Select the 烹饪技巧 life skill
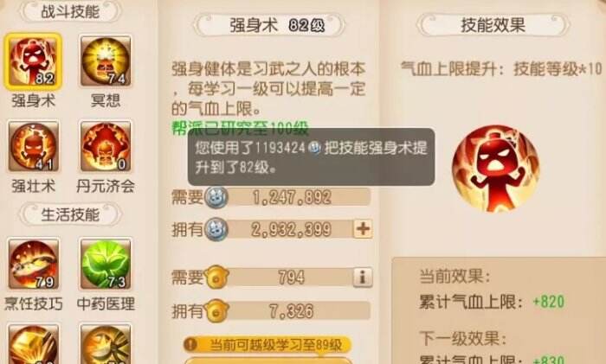Image resolution: width=606 pixels, height=364 pixels. coord(34,264)
